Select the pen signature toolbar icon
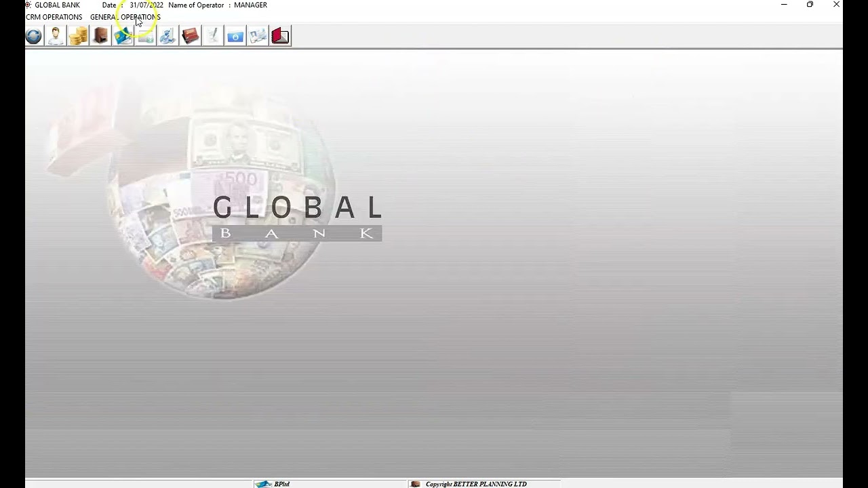The image size is (868, 488). tap(213, 36)
